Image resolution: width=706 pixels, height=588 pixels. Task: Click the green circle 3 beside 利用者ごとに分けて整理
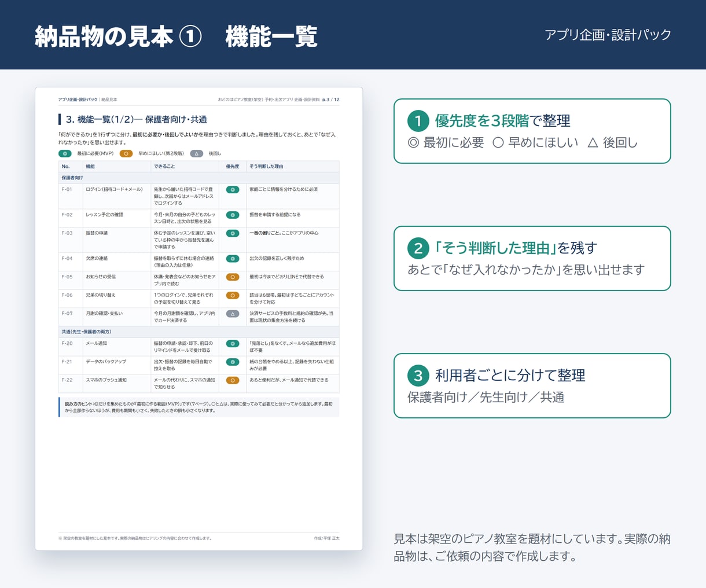point(418,376)
